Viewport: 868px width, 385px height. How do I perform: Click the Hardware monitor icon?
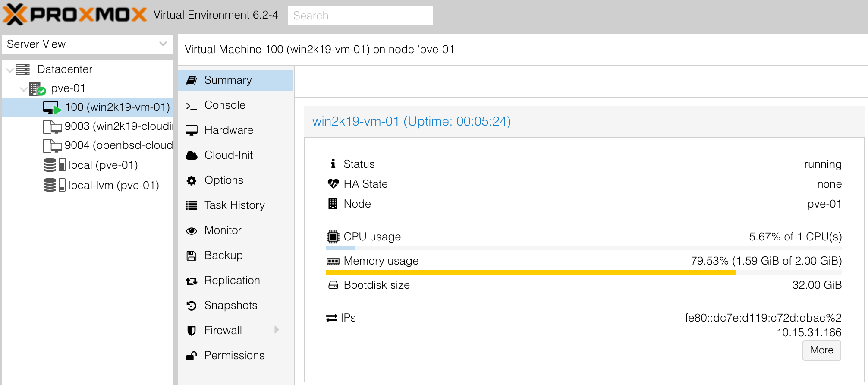pos(192,130)
